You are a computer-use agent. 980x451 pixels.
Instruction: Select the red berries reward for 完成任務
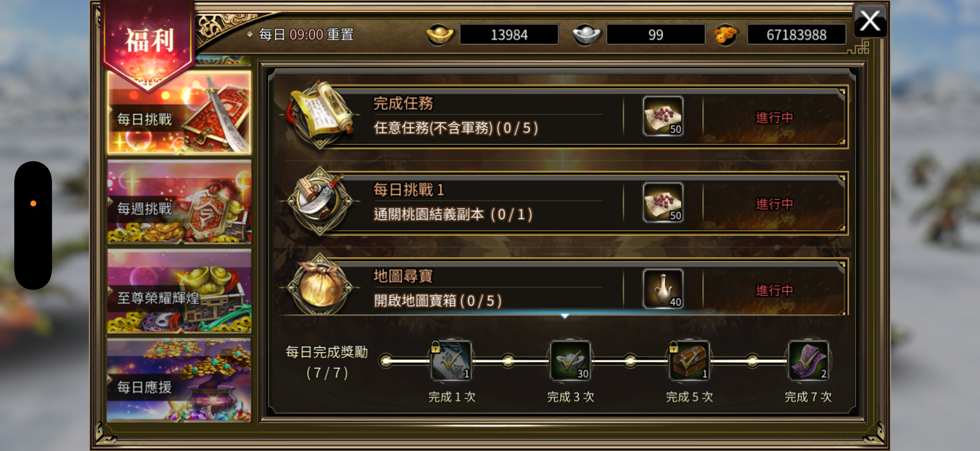pyautogui.click(x=663, y=116)
